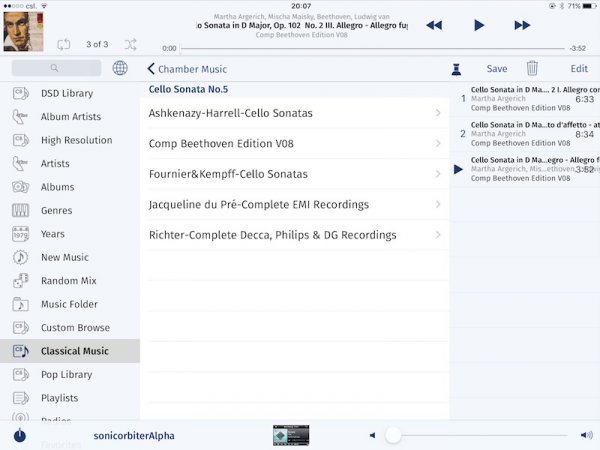Open Edit for the play queue
The height and width of the screenshot is (450, 600).
[579, 69]
